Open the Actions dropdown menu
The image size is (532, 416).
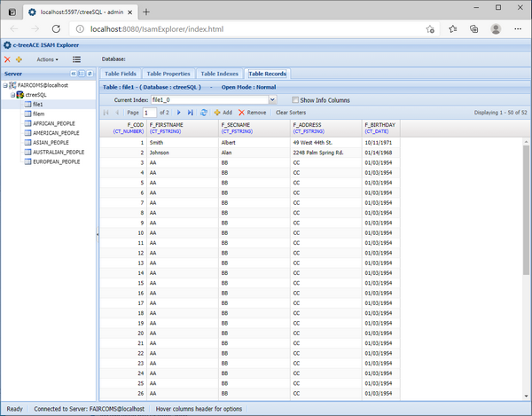point(47,59)
